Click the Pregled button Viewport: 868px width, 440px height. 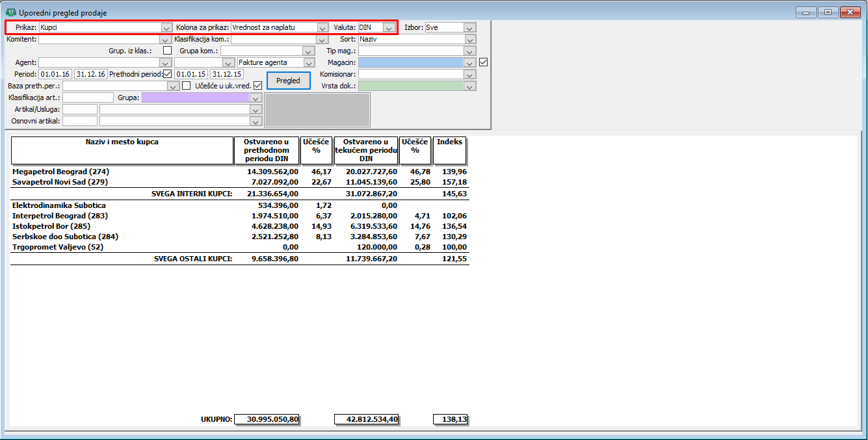tap(288, 81)
